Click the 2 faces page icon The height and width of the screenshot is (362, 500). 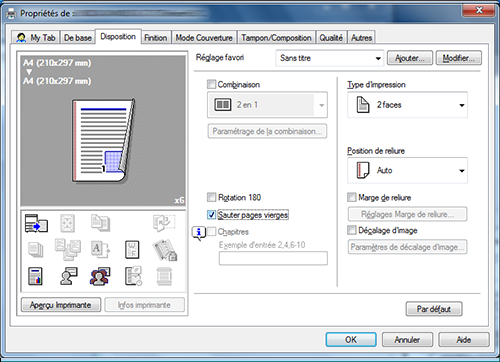tap(363, 105)
